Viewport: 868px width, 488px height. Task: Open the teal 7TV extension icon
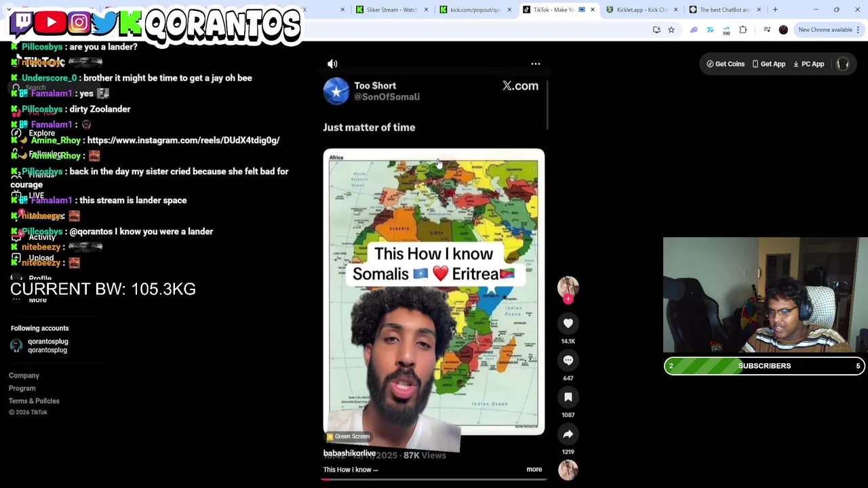710,30
